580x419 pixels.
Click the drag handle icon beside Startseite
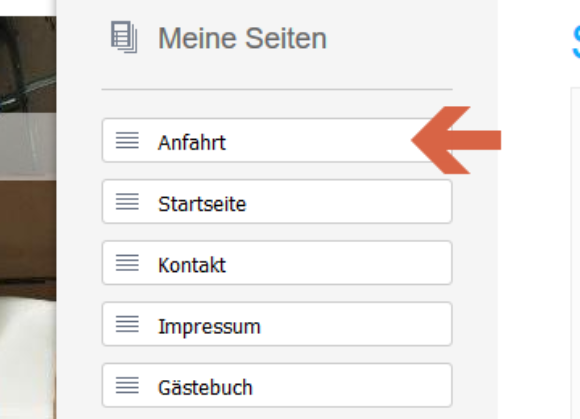127,202
